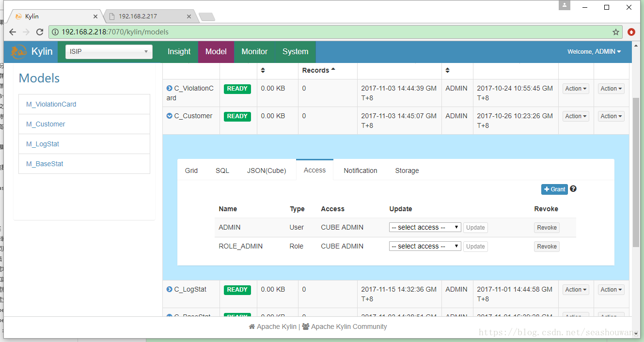Switch to the Monitor menu tab
Viewport: 644px width, 342px height.
pyautogui.click(x=254, y=52)
